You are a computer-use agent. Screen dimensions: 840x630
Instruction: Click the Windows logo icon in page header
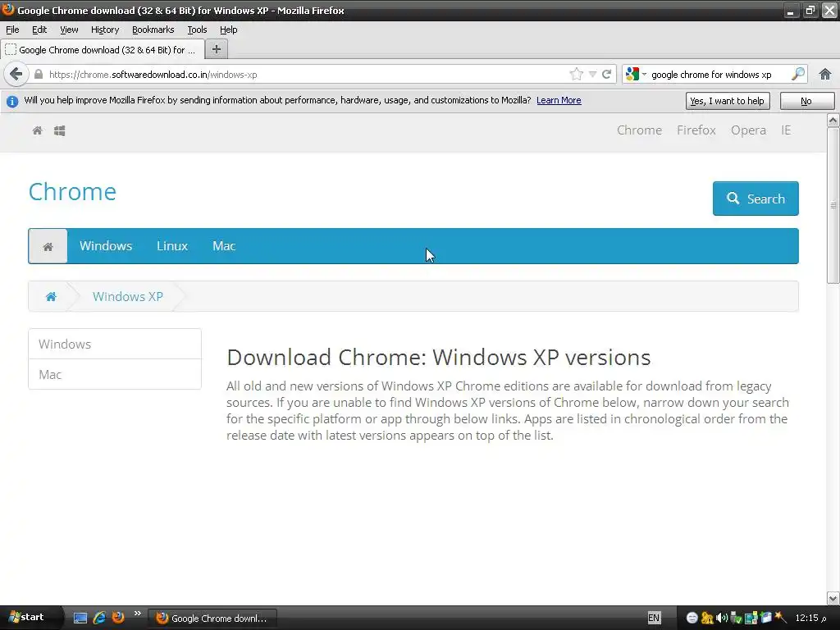[x=59, y=130]
